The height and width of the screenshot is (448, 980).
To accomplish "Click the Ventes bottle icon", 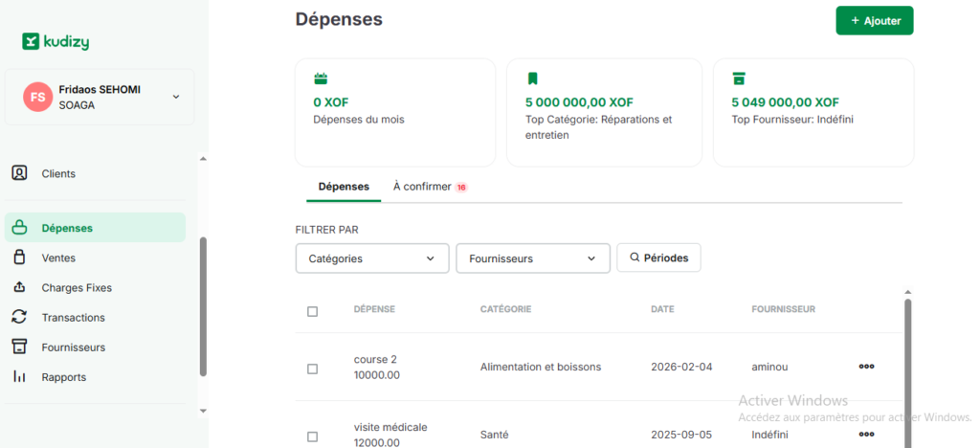I will (19, 258).
